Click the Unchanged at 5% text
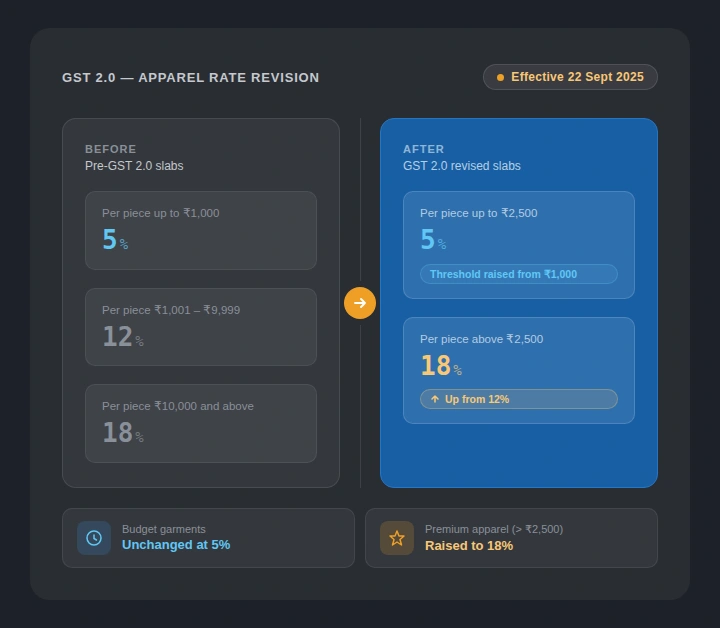 (176, 545)
